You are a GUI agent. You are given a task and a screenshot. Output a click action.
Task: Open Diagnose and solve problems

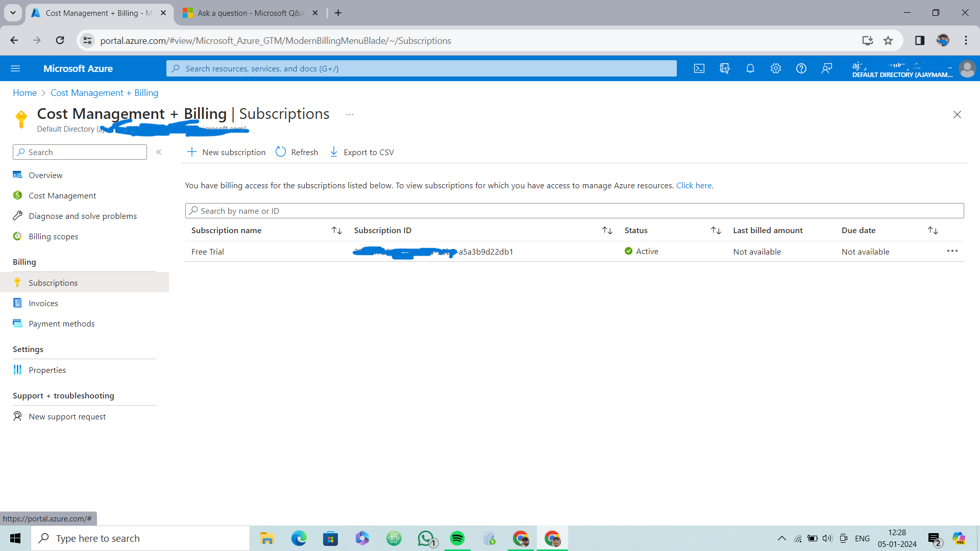(83, 216)
